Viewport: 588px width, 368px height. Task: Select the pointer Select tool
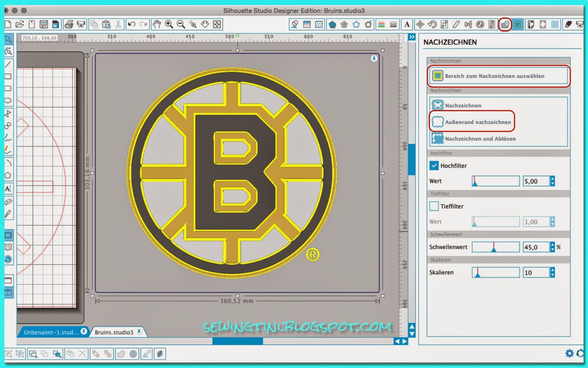tap(8, 39)
